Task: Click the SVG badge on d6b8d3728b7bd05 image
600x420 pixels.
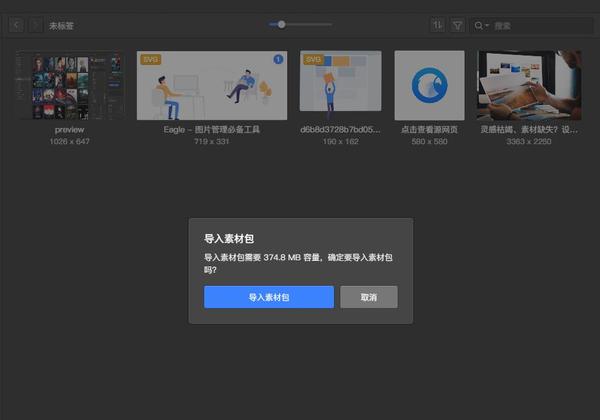Action: (313, 60)
